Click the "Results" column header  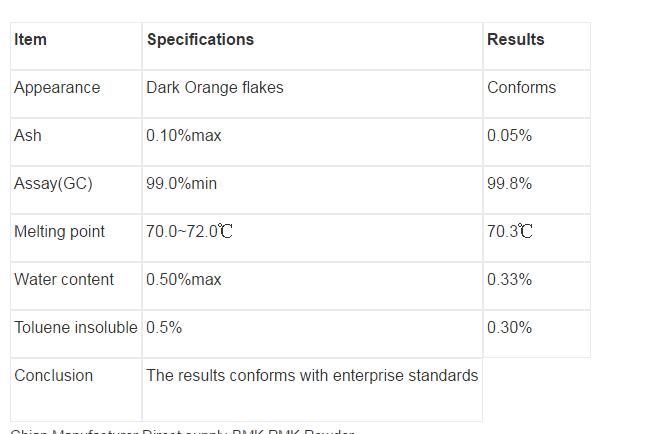click(x=516, y=40)
